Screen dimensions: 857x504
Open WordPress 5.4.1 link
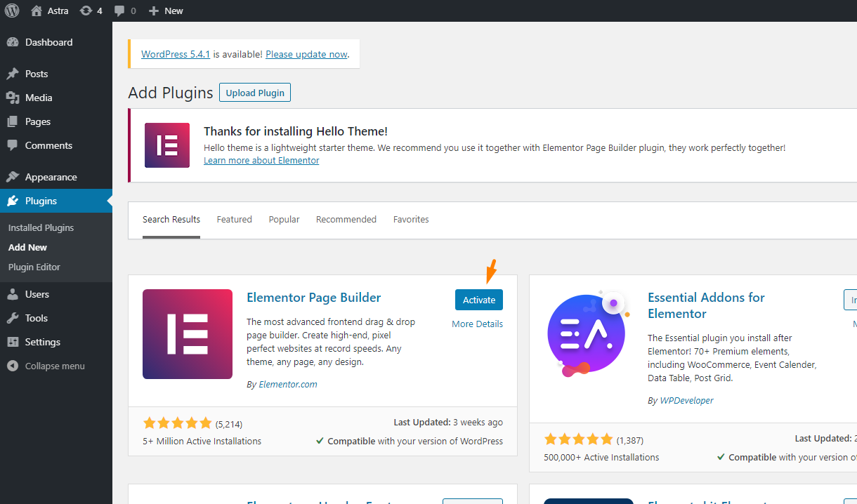[176, 54]
